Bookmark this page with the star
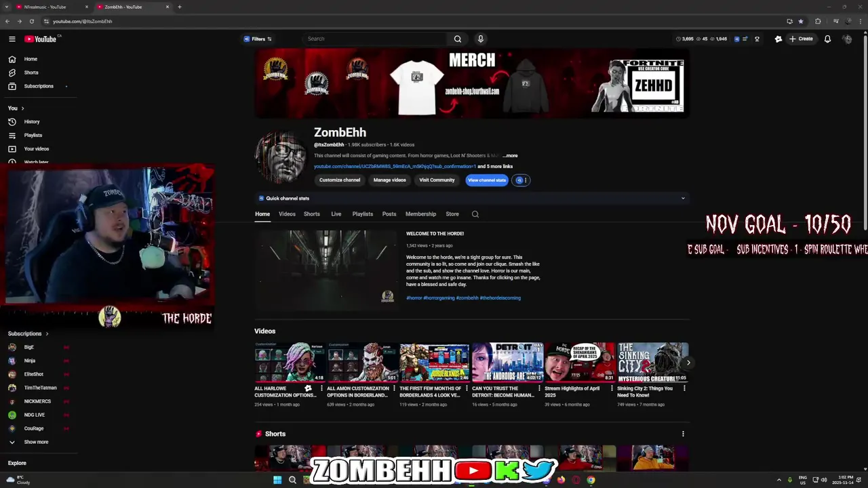The height and width of the screenshot is (488, 868). (801, 21)
